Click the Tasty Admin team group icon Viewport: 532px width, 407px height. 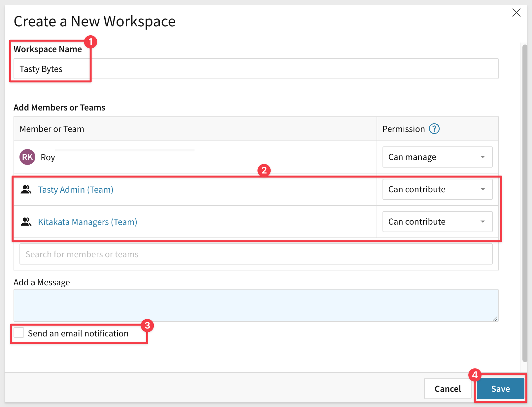pos(26,190)
